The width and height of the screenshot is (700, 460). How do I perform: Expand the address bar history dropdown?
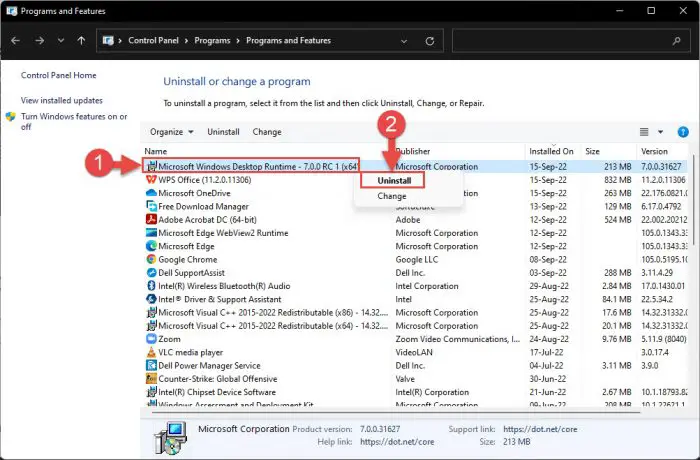[404, 41]
